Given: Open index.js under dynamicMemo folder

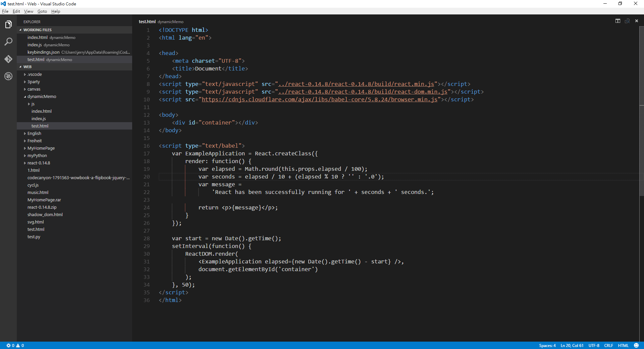Looking at the screenshot, I should coord(74,118).
